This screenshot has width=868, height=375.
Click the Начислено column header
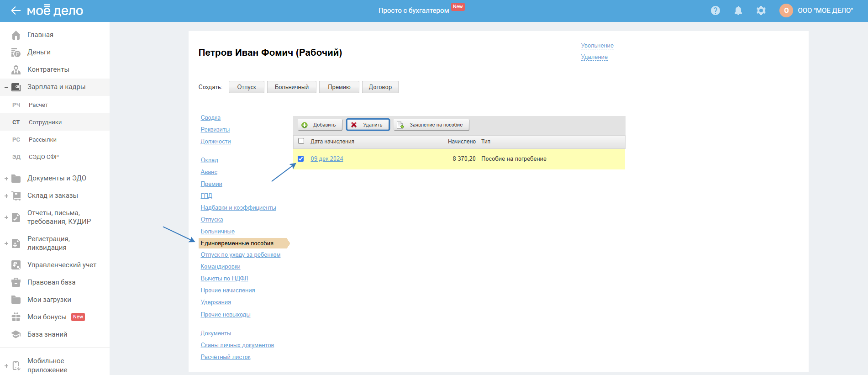(x=462, y=142)
